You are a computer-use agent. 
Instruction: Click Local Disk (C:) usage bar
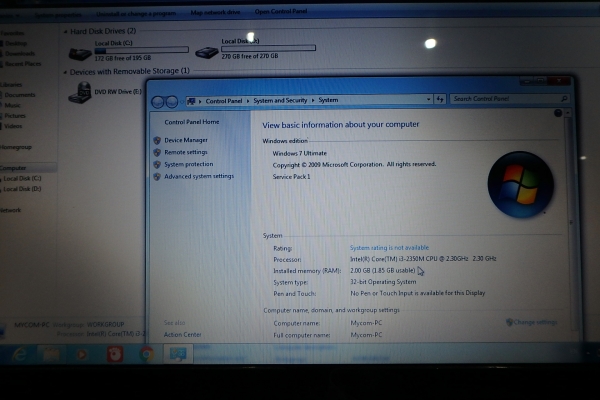(142, 50)
